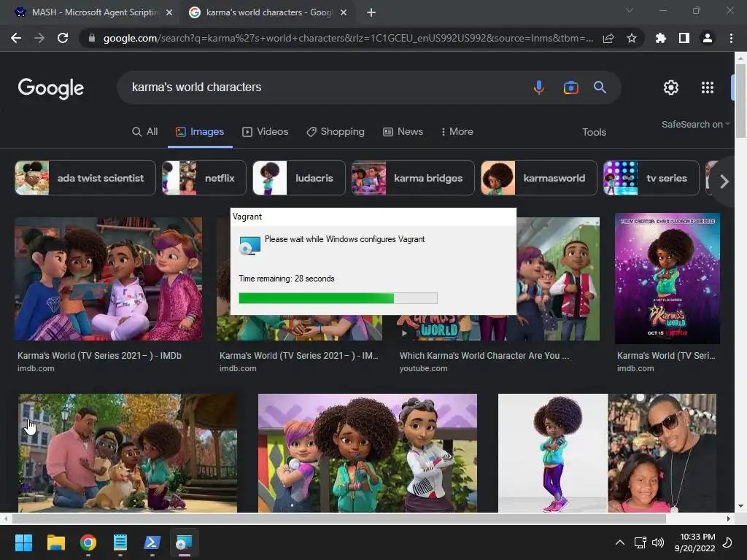Filter by netflix chip
This screenshot has width=747, height=560.
click(x=204, y=178)
